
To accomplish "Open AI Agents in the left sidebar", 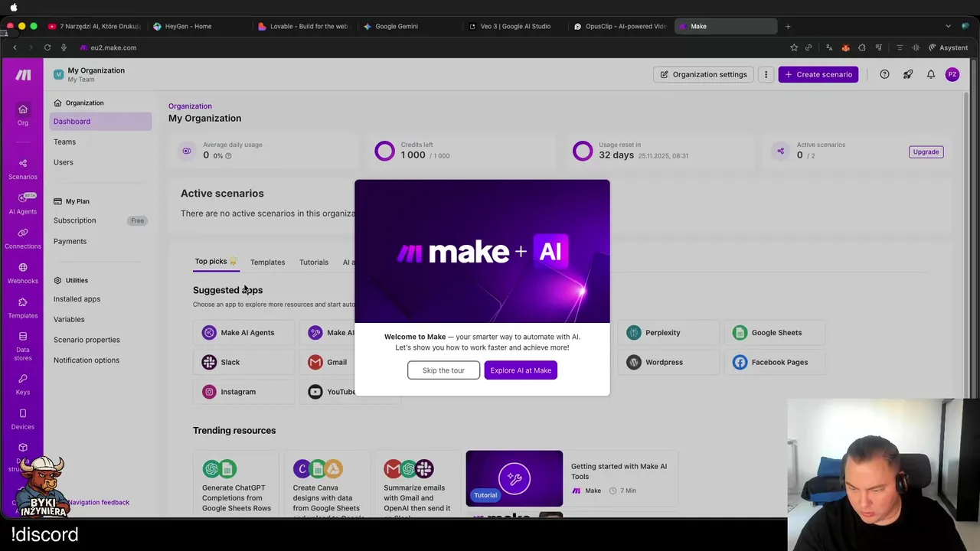I will [23, 204].
